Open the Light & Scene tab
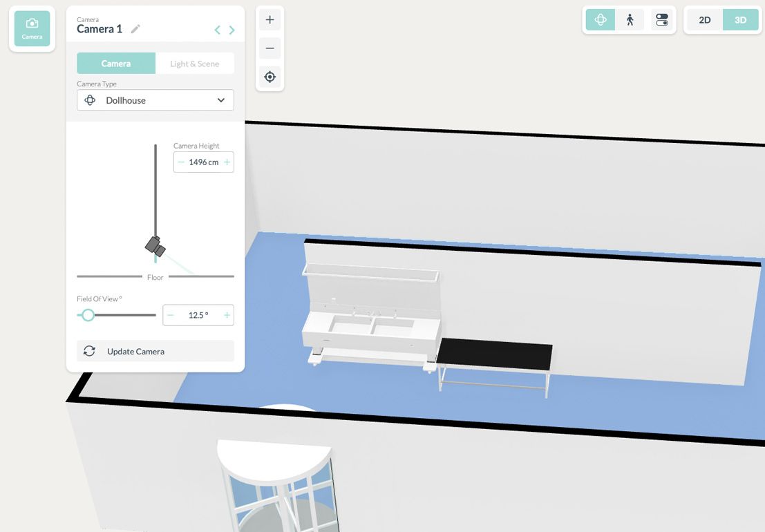This screenshot has height=532, width=765. (194, 64)
